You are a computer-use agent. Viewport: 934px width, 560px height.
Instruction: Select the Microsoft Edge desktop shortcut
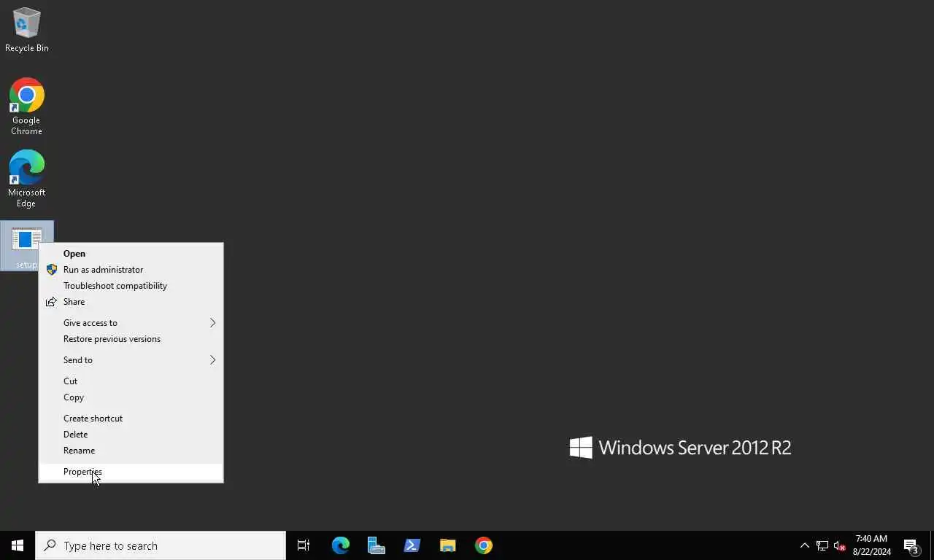click(27, 179)
